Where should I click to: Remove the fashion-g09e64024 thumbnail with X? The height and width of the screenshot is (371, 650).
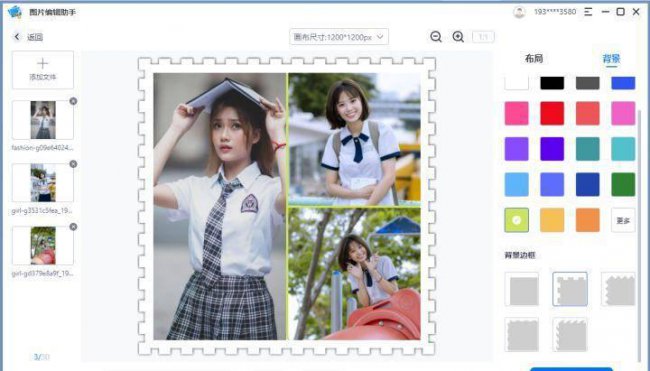(x=73, y=101)
